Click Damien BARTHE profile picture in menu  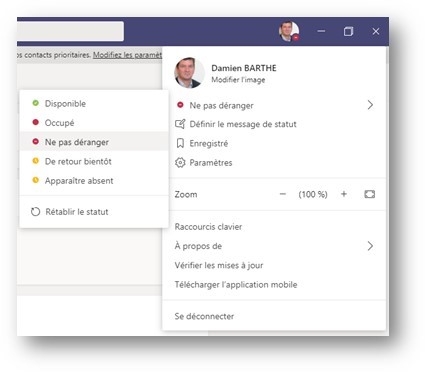[189, 72]
